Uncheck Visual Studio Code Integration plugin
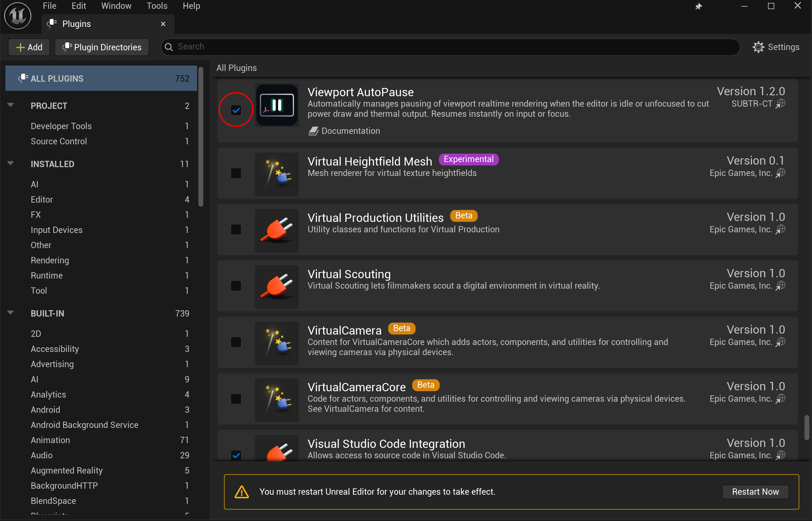The height and width of the screenshot is (521, 812). pos(236,455)
